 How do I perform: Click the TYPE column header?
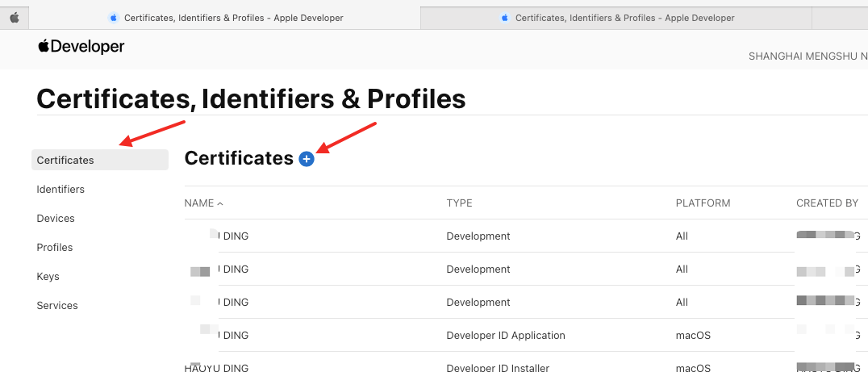[459, 203]
